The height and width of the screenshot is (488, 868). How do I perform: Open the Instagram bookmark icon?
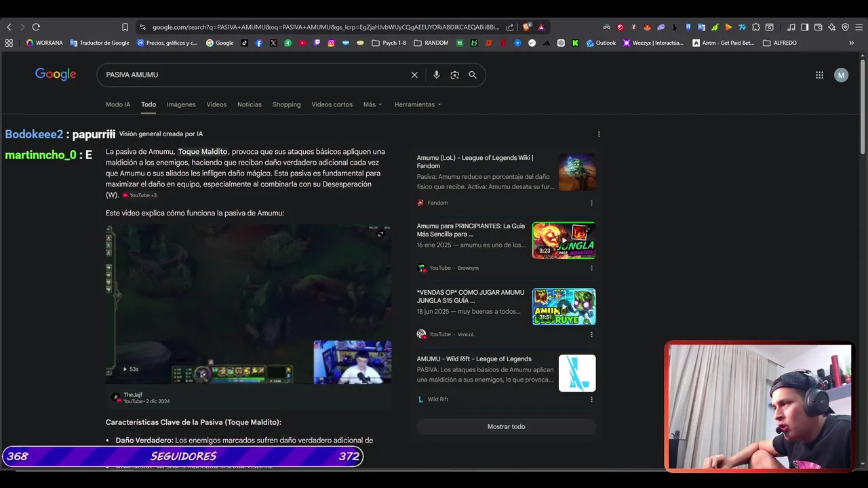(x=331, y=43)
